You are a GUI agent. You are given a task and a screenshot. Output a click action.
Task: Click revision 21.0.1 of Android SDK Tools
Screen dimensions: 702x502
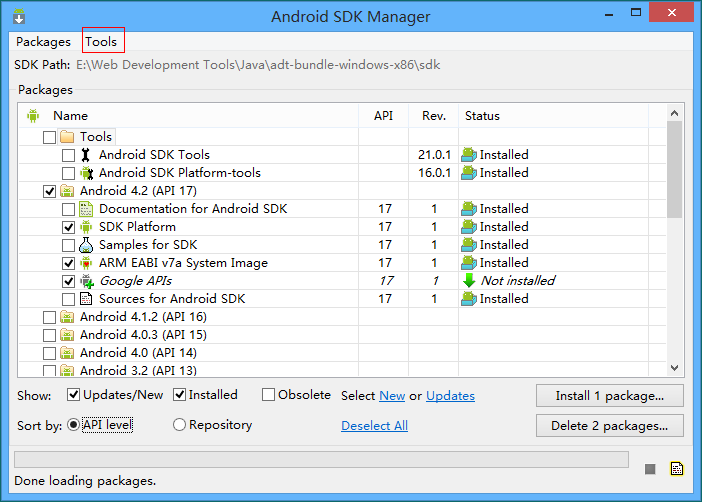click(x=434, y=155)
